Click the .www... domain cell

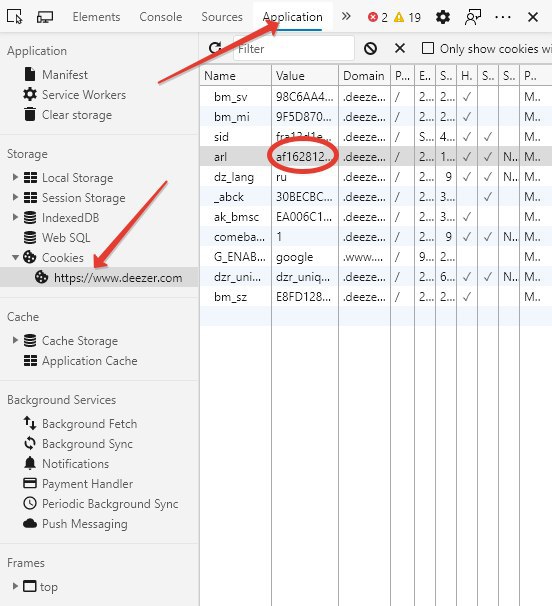click(364, 257)
